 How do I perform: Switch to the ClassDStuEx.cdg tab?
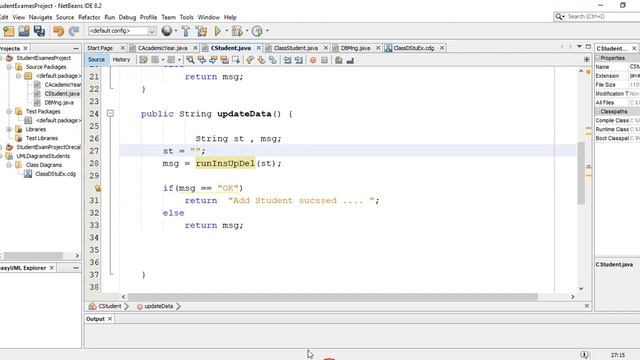(x=413, y=48)
